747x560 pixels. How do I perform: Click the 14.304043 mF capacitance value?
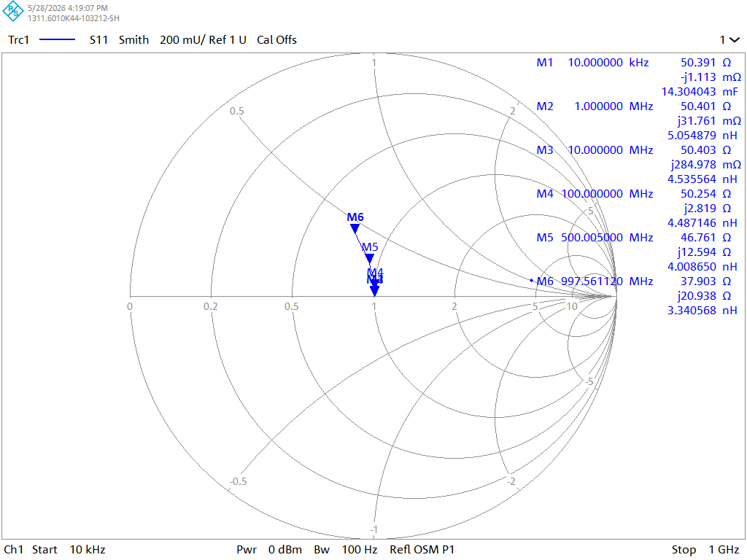click(700, 92)
